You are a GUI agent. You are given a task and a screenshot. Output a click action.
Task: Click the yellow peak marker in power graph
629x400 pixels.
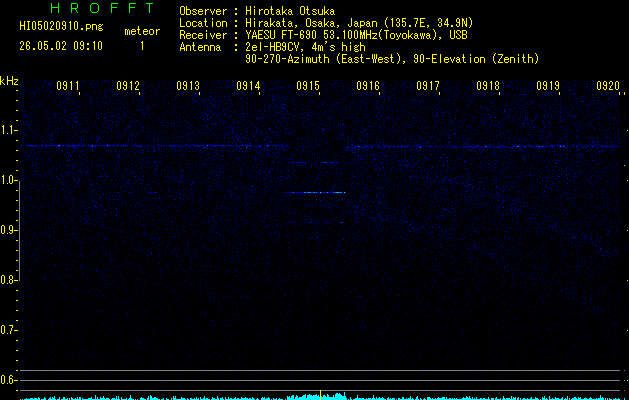click(x=321, y=395)
